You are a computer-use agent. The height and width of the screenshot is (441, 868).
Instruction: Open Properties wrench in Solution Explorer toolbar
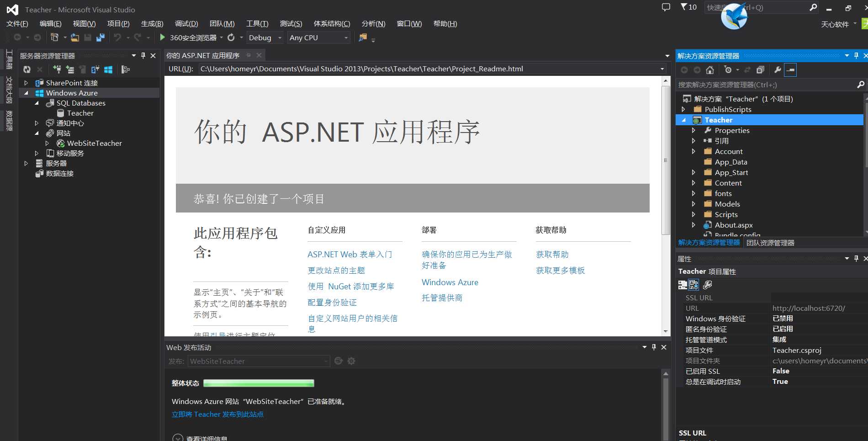click(777, 70)
